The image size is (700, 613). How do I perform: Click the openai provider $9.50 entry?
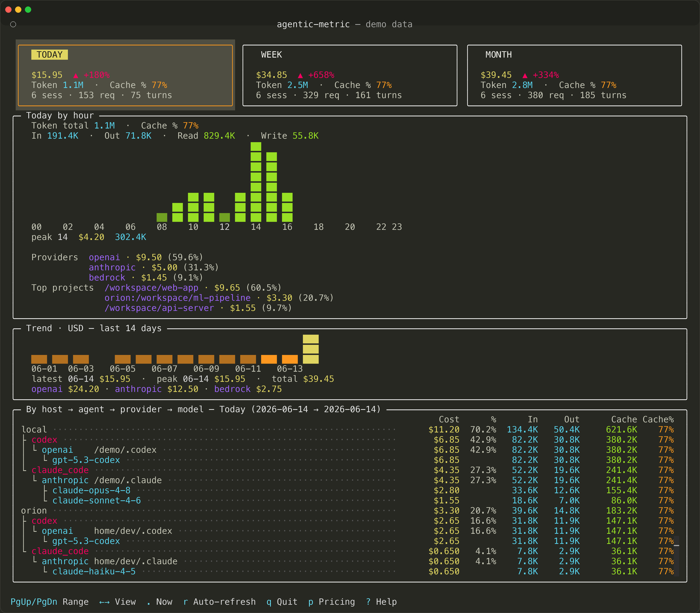146,258
